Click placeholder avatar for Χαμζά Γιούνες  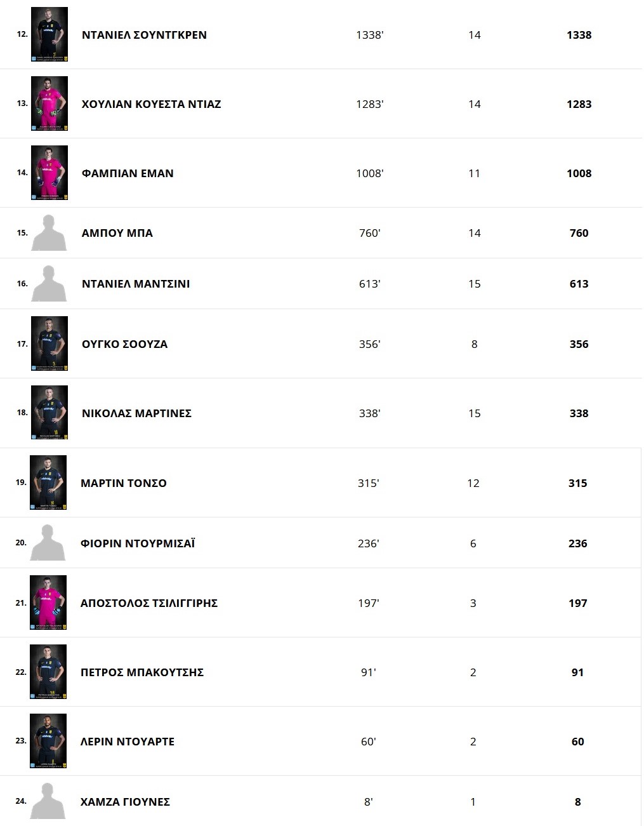click(x=48, y=801)
